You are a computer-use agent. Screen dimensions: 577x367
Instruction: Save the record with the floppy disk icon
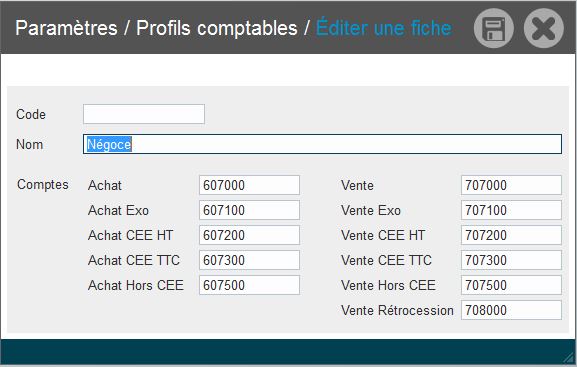click(x=494, y=28)
